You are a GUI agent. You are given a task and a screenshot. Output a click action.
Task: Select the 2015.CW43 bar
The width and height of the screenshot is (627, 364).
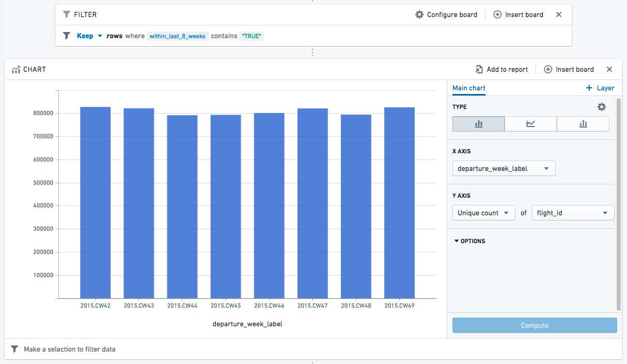click(x=139, y=203)
